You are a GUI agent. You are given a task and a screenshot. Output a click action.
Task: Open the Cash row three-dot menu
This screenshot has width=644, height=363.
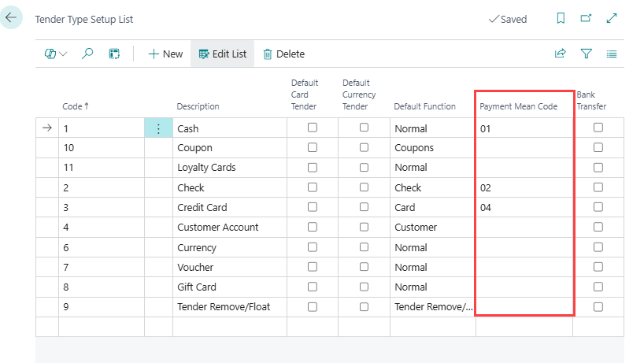[x=158, y=128]
